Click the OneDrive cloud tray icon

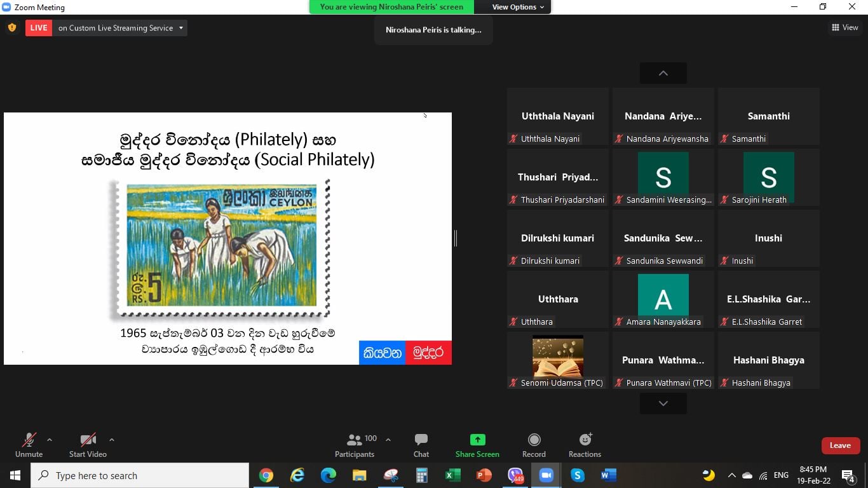tap(747, 475)
